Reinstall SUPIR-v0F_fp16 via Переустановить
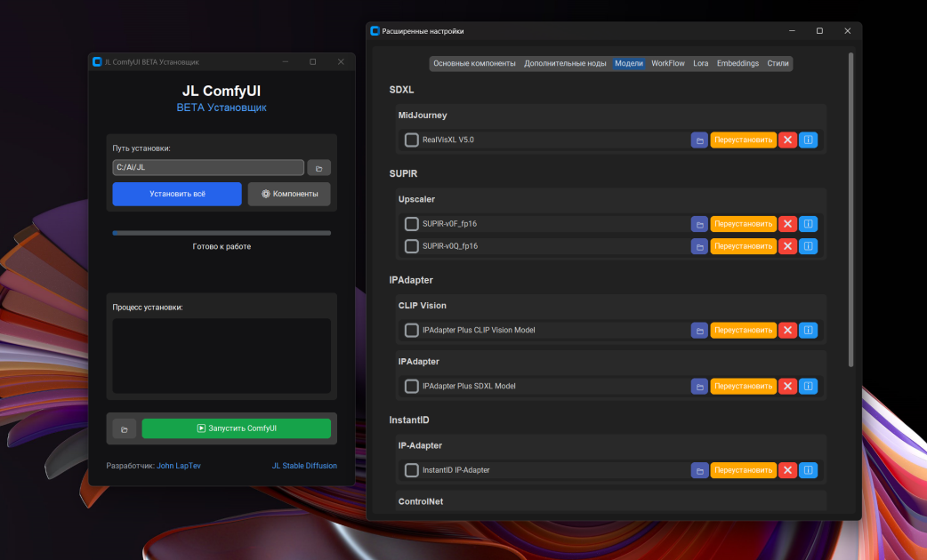This screenshot has width=927, height=560. pos(743,224)
